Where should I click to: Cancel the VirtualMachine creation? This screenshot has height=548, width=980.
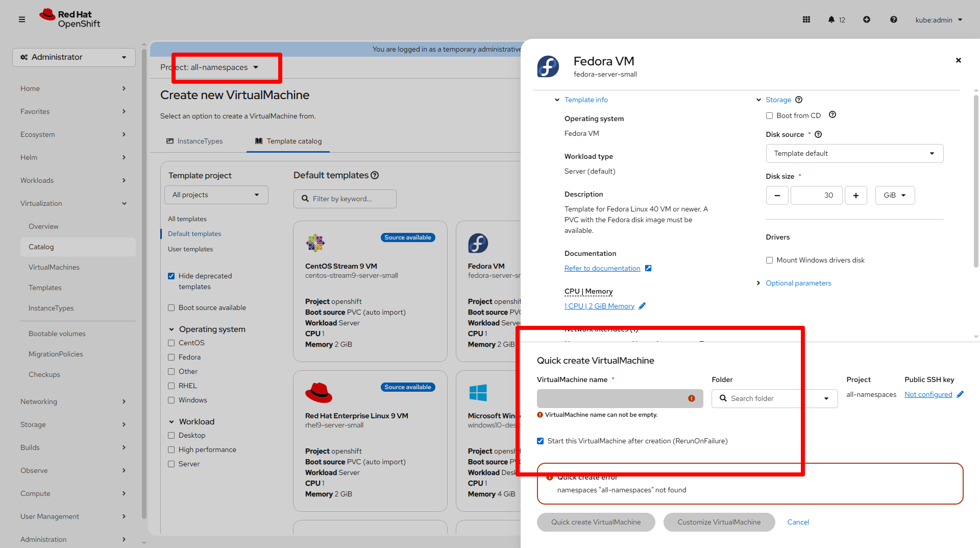coord(798,522)
